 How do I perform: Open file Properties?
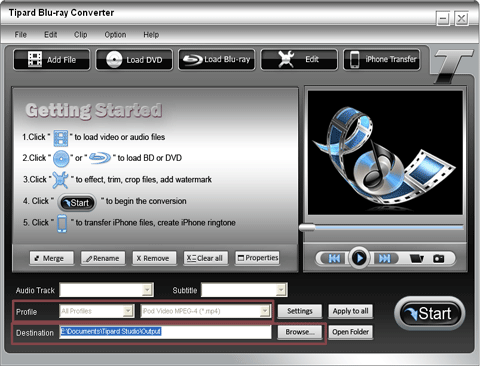(257, 258)
